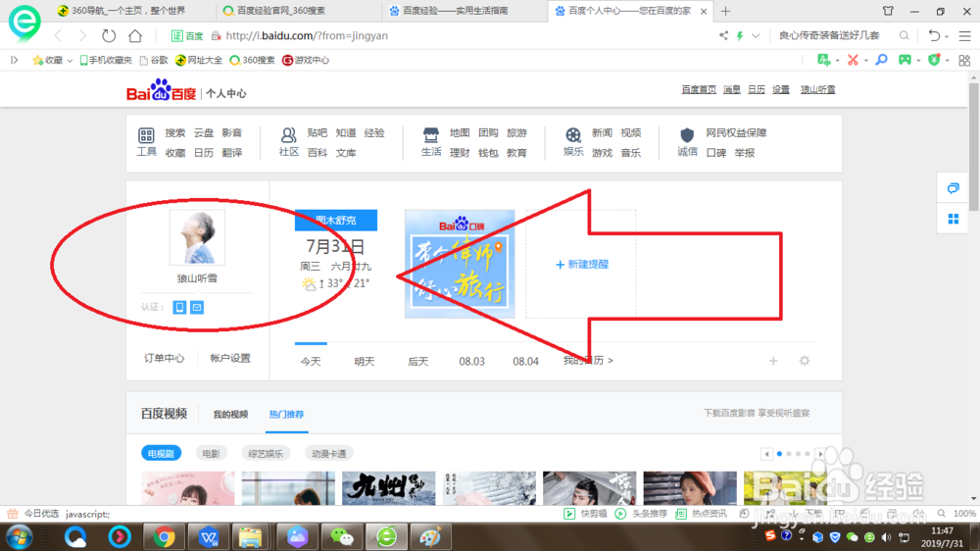This screenshot has width=980, height=551.
Task: Select the 综艺娱乐 category filter
Action: coord(266,453)
